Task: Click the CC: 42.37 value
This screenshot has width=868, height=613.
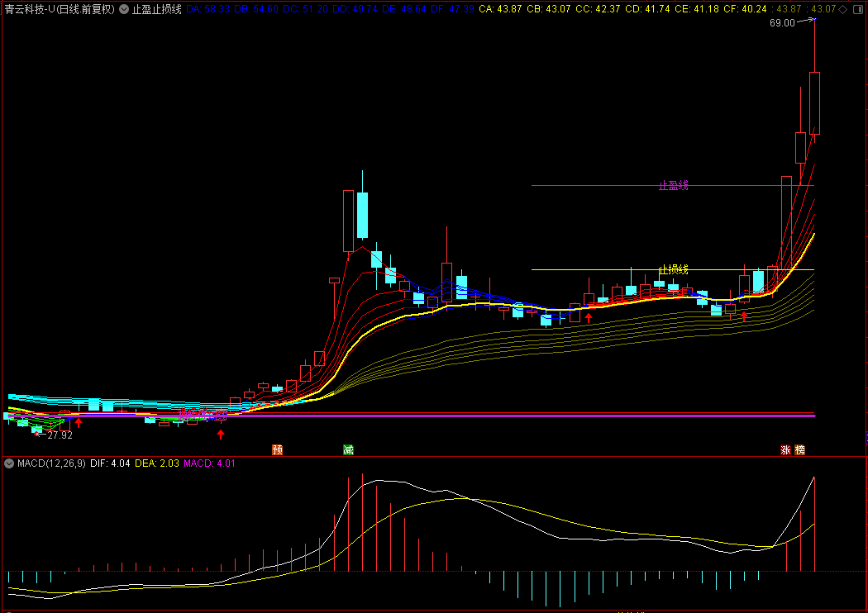Action: click(598, 9)
